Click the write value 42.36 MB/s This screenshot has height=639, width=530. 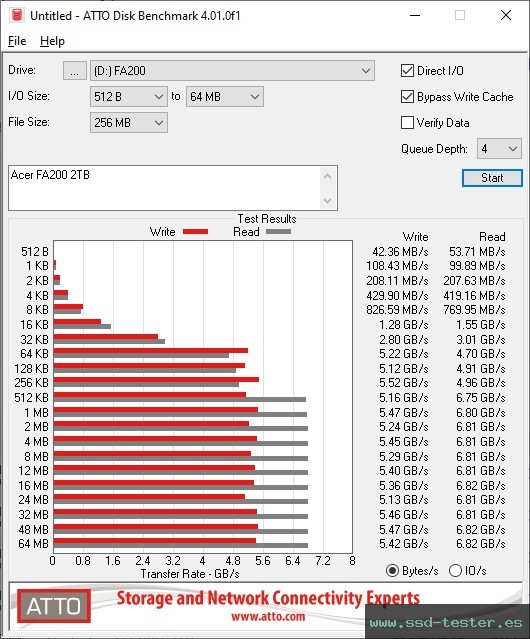(x=400, y=252)
